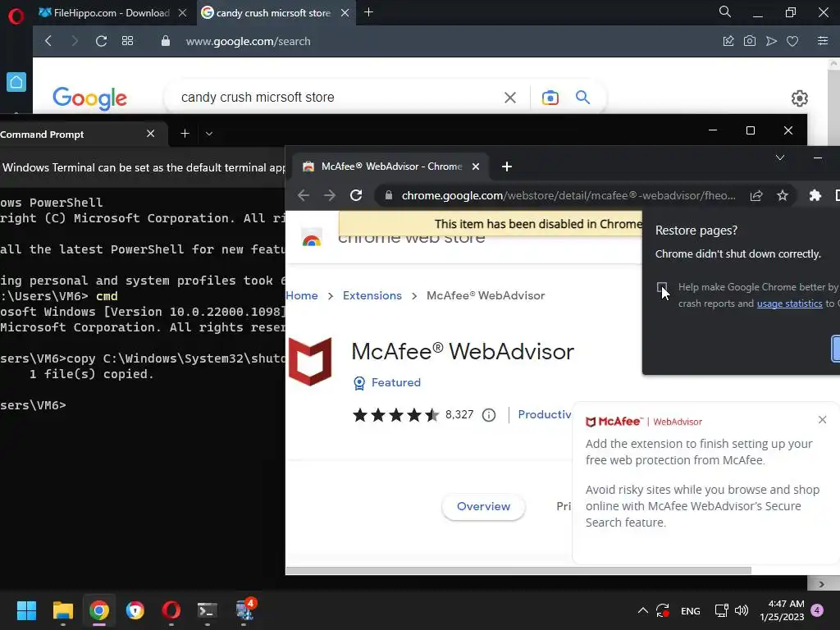This screenshot has width=840, height=630.
Task: Open File Explorer from taskbar
Action: point(62,610)
